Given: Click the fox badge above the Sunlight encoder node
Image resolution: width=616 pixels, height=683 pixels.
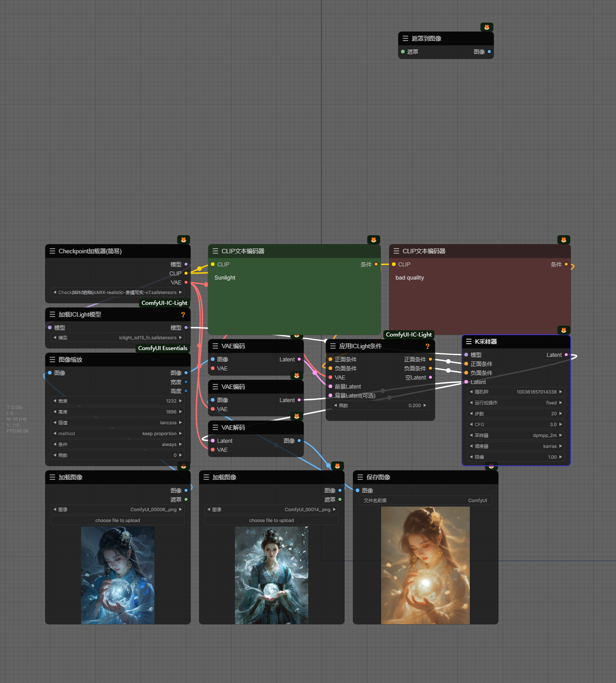Looking at the screenshot, I should pos(373,240).
